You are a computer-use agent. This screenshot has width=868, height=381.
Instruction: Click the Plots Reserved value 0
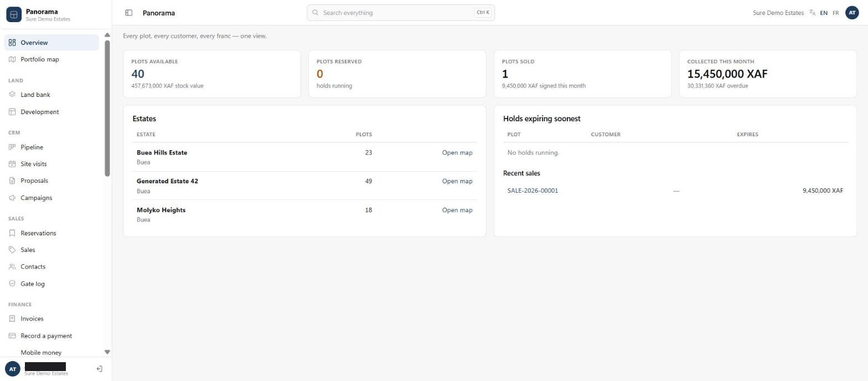[319, 74]
